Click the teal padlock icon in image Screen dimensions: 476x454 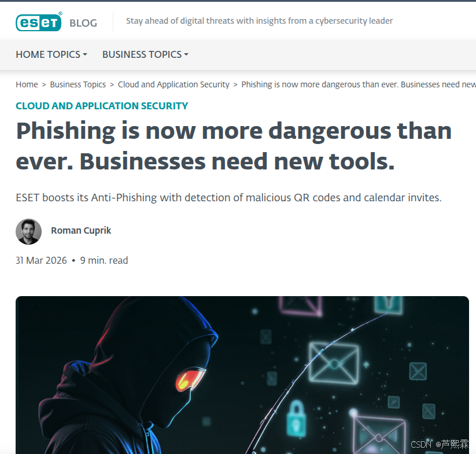coord(296,418)
